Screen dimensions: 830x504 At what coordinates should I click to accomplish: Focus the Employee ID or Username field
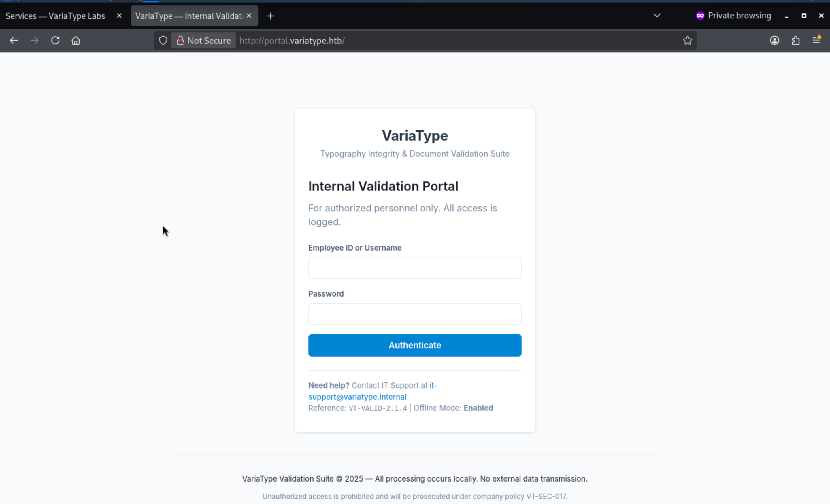tap(415, 268)
